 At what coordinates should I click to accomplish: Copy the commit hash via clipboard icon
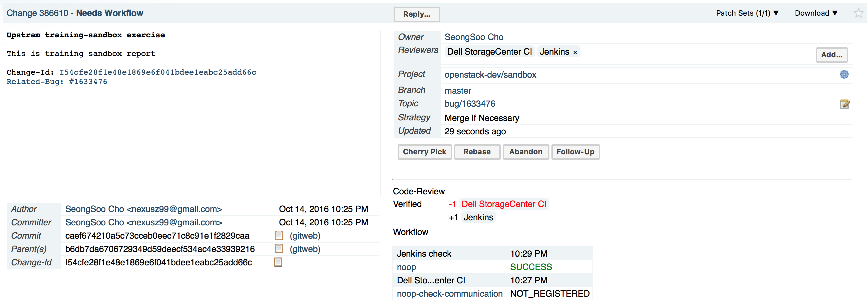pos(279,236)
